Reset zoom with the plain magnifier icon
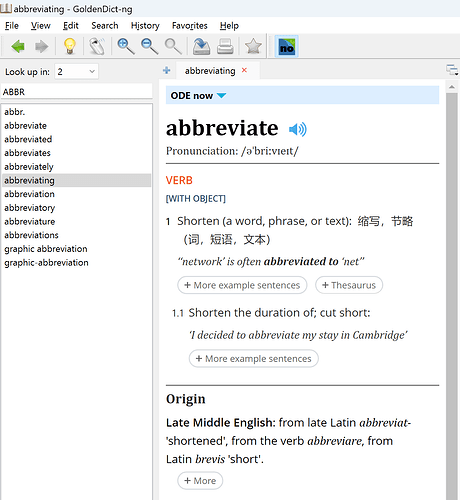 point(173,46)
